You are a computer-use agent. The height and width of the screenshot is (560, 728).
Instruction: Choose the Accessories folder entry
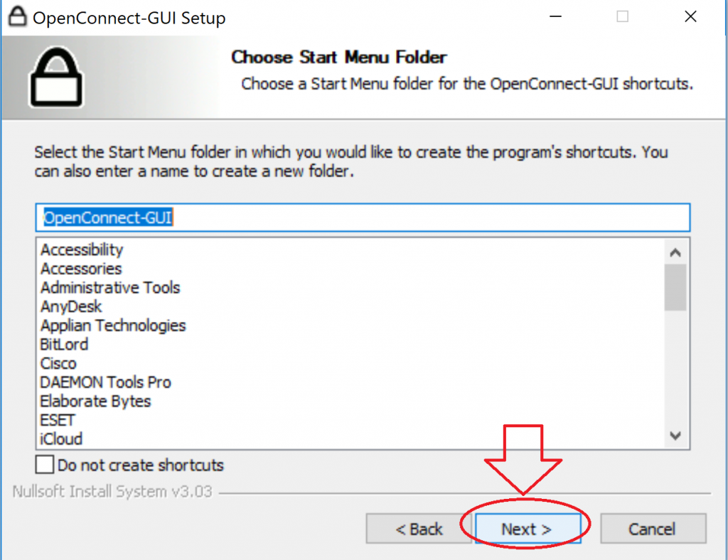point(81,269)
